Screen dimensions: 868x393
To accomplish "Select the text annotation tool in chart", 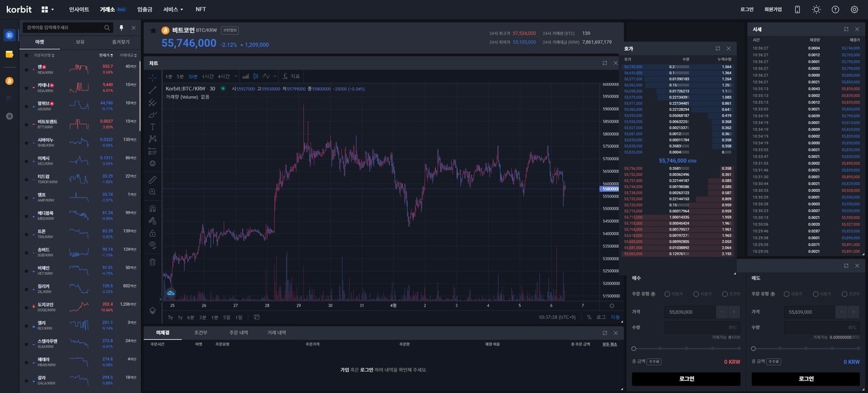I will [153, 126].
